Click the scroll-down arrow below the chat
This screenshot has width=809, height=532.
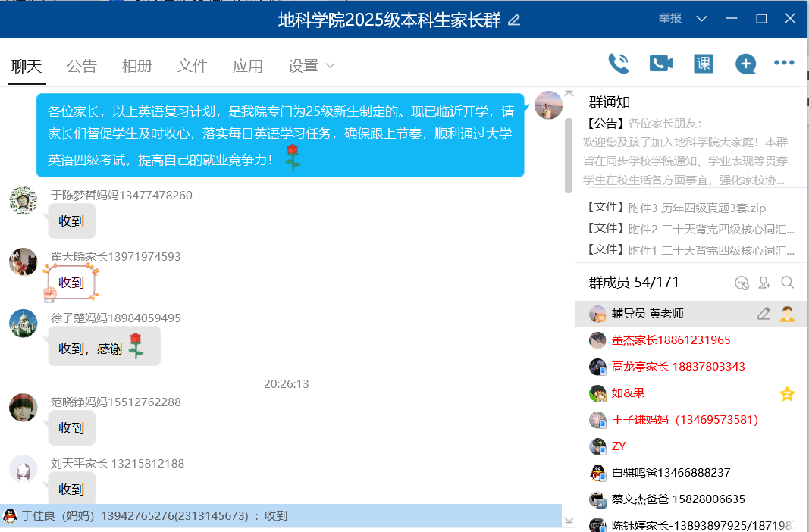tap(569, 521)
